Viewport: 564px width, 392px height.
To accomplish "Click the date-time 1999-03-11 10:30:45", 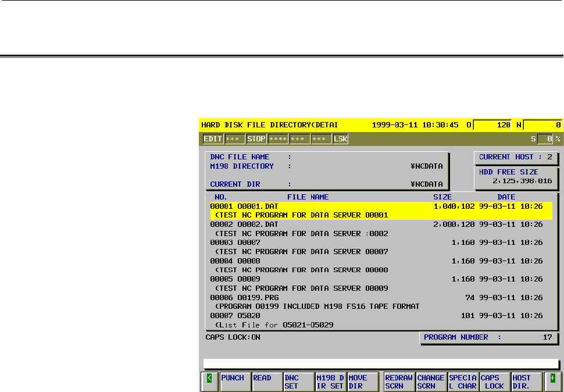I will 415,125.
